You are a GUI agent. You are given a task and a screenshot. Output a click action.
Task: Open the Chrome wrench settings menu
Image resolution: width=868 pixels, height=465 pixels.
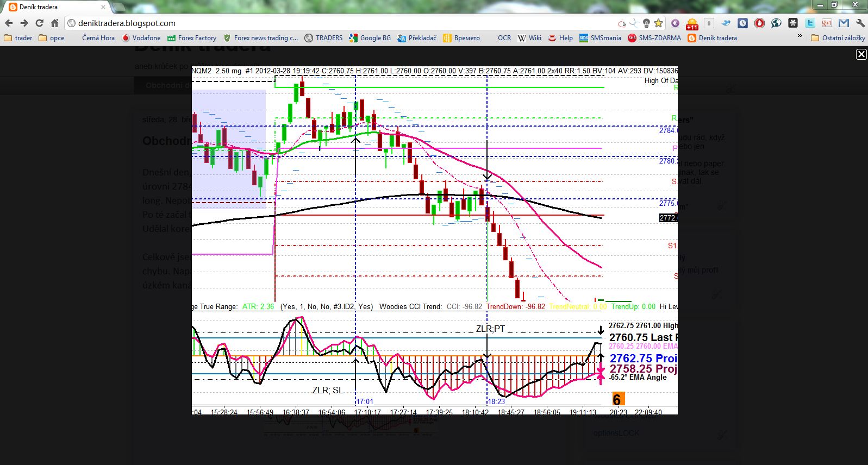point(860,23)
